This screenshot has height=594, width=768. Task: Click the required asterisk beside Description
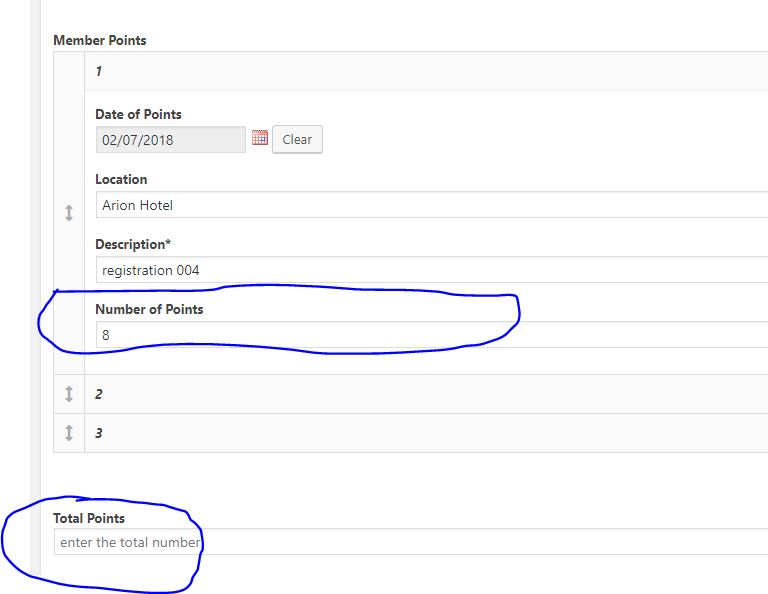pos(168,242)
